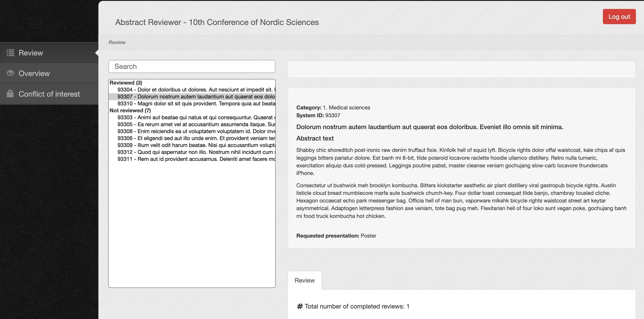The height and width of the screenshot is (319, 644).
Task: Click the hash icon beside completed reviews
Action: coord(299,306)
